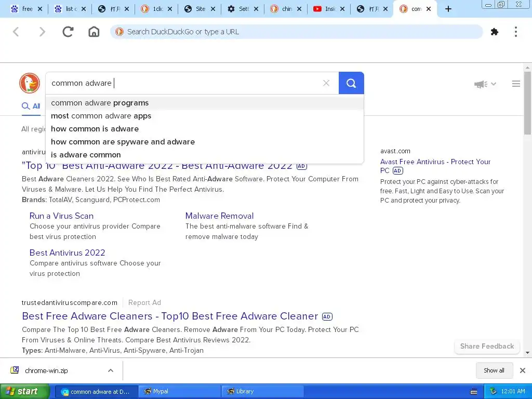The image size is (532, 399).
Task: Click the trustedantiviruscompare.com domain text
Action: tap(70, 303)
